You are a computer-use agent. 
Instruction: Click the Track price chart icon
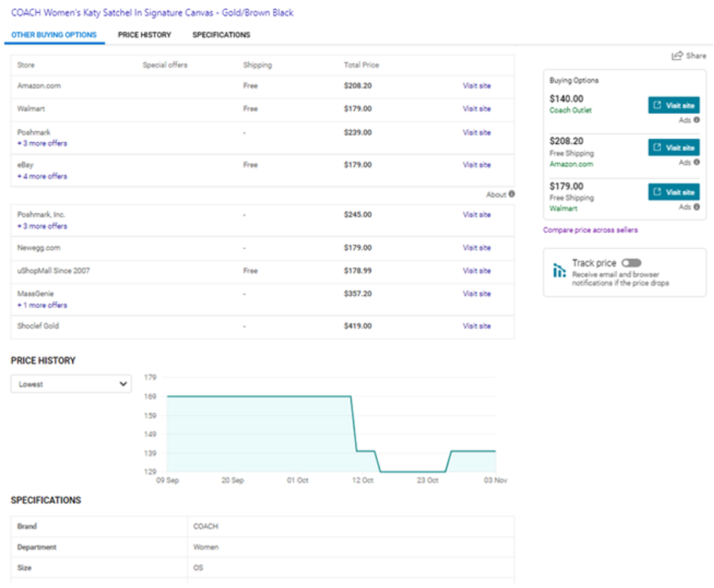[559, 270]
